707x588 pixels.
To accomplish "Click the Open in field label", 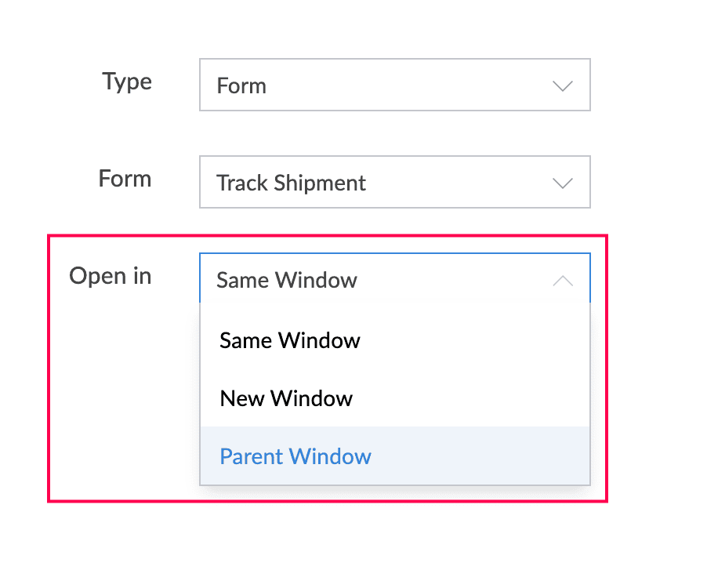I will (110, 276).
